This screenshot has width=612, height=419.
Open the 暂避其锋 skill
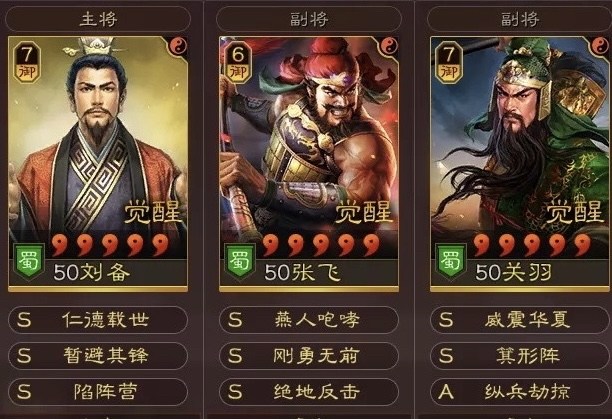pyautogui.click(x=98, y=356)
